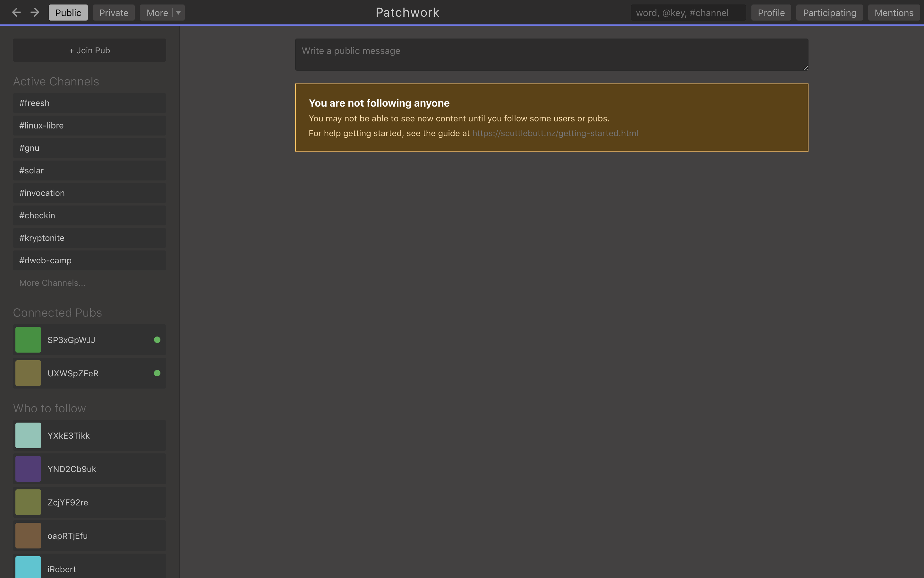Click the olive green avatar of ZcjYF92re
Image resolution: width=924 pixels, height=578 pixels.
coord(28,502)
